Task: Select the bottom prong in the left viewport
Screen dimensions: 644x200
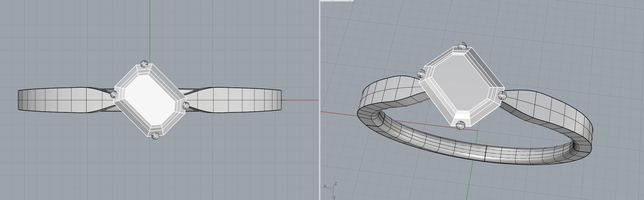Action: [x=155, y=136]
